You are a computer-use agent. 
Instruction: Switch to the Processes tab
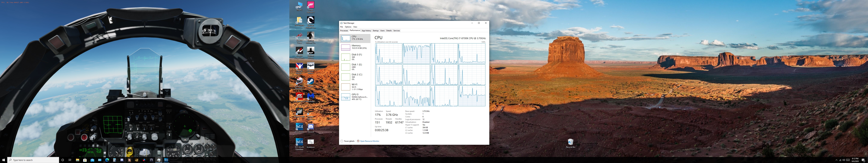pyautogui.click(x=344, y=31)
